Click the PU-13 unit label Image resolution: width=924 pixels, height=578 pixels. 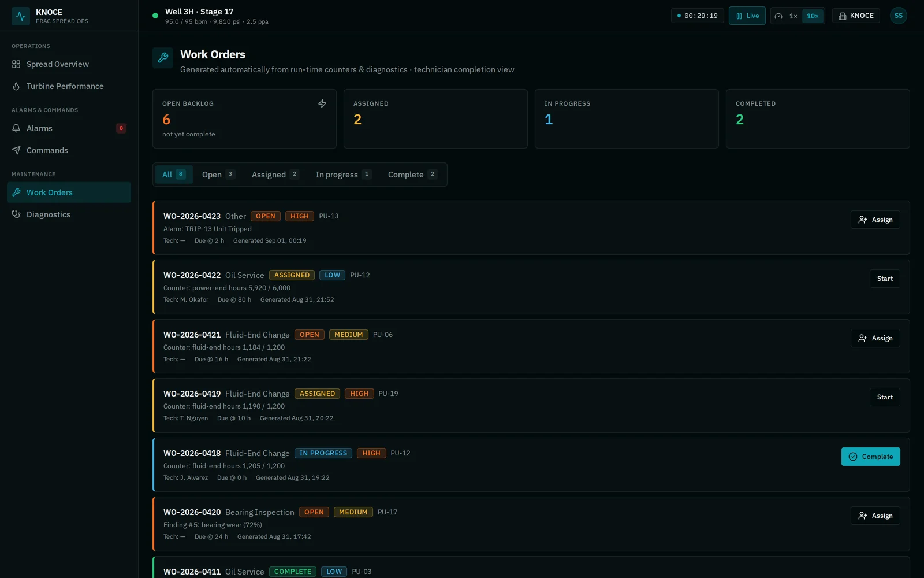pyautogui.click(x=329, y=216)
